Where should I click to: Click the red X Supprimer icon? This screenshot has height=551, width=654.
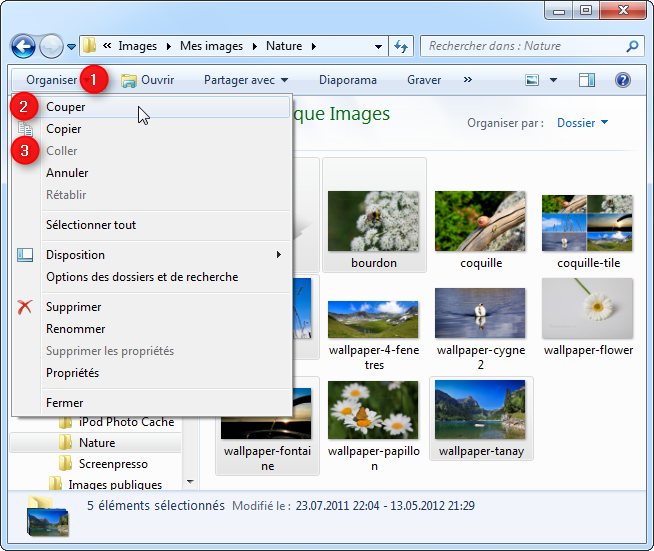pos(26,307)
